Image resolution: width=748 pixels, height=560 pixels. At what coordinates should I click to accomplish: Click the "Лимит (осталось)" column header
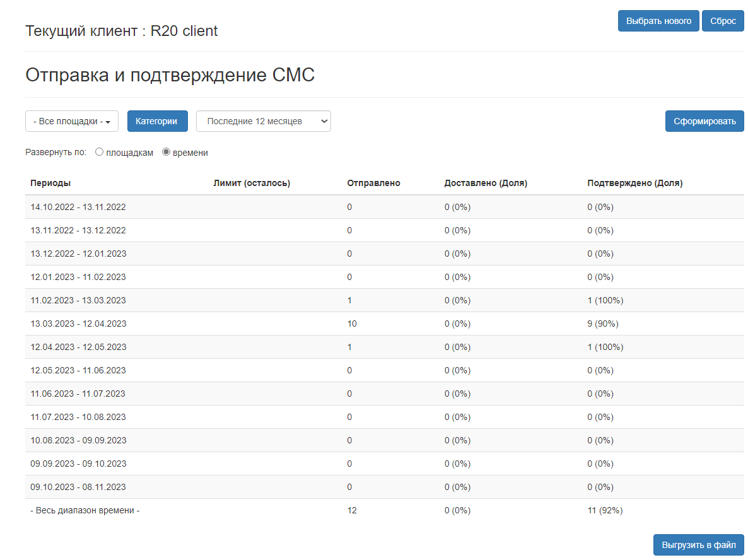(x=252, y=183)
